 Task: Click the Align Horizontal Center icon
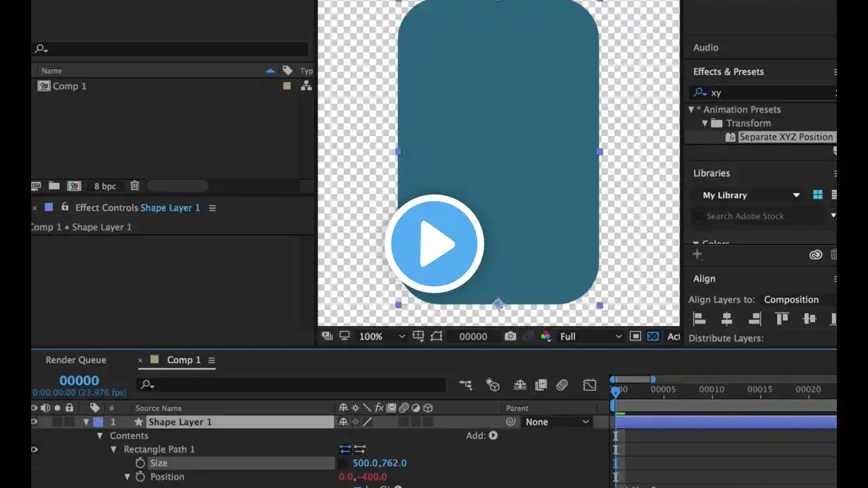[727, 319]
